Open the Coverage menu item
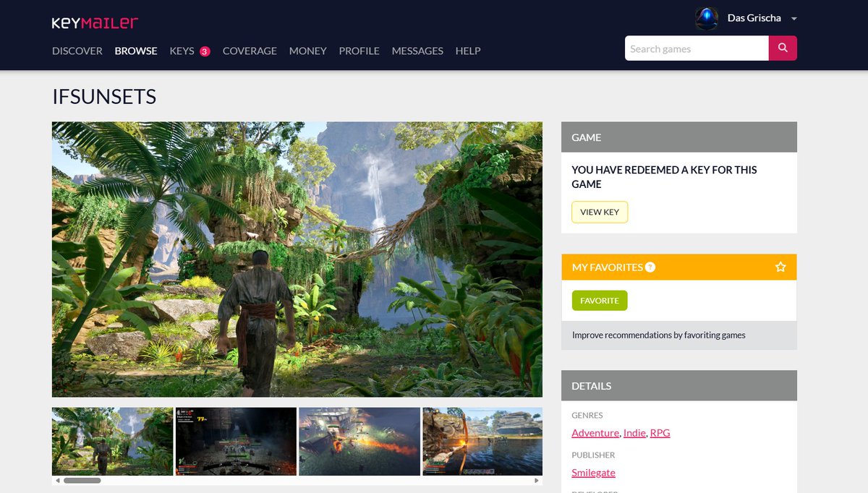This screenshot has width=868, height=493. [250, 51]
